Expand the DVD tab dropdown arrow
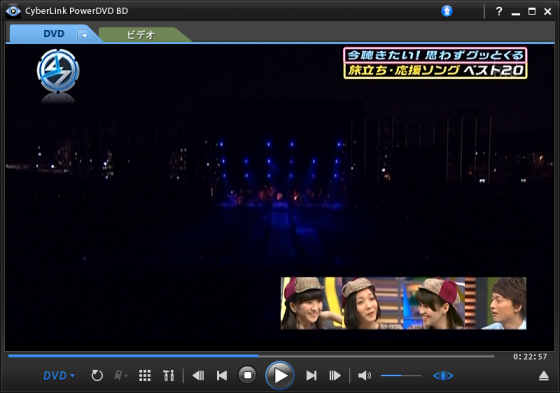The height and width of the screenshot is (393, 560). pos(84,35)
